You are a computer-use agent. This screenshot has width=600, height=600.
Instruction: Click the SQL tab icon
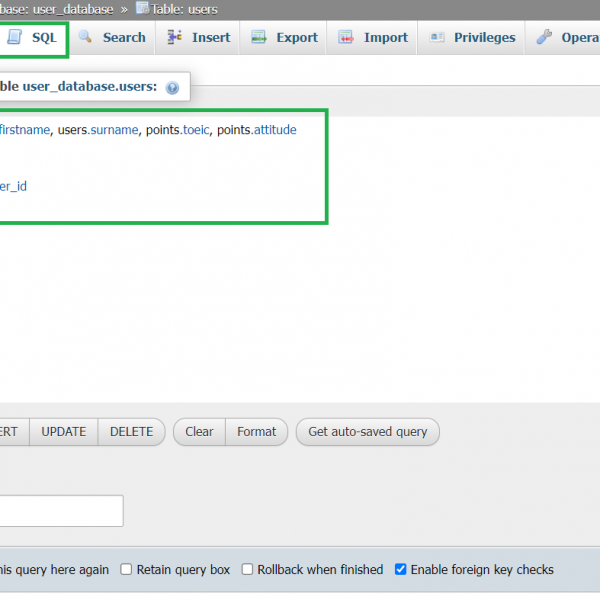pyautogui.click(x=14, y=37)
